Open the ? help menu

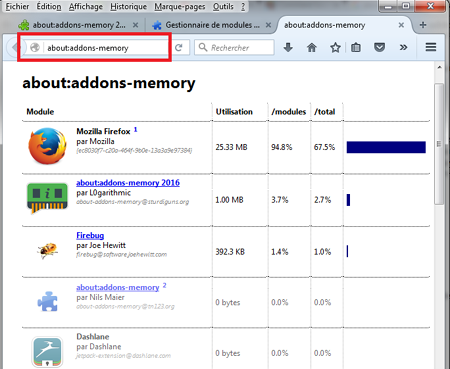click(243, 6)
